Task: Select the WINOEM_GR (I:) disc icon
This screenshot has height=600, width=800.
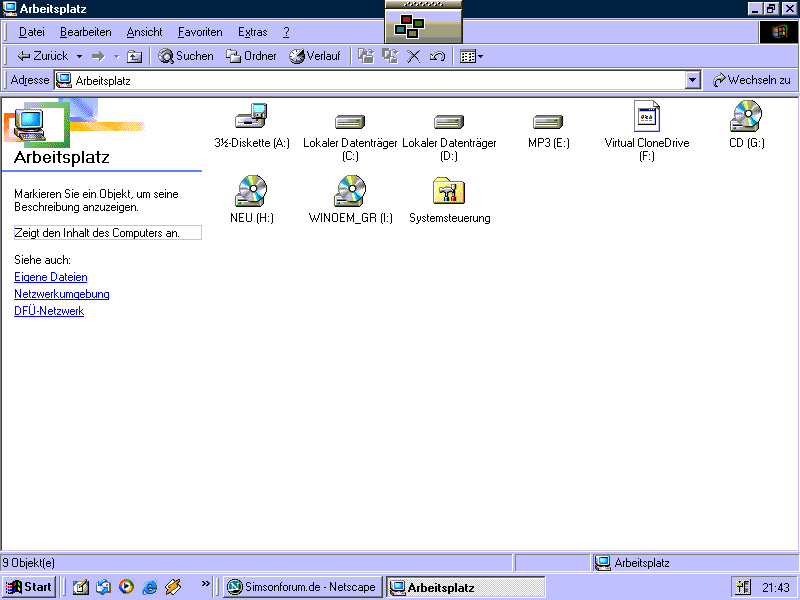Action: pyautogui.click(x=350, y=191)
